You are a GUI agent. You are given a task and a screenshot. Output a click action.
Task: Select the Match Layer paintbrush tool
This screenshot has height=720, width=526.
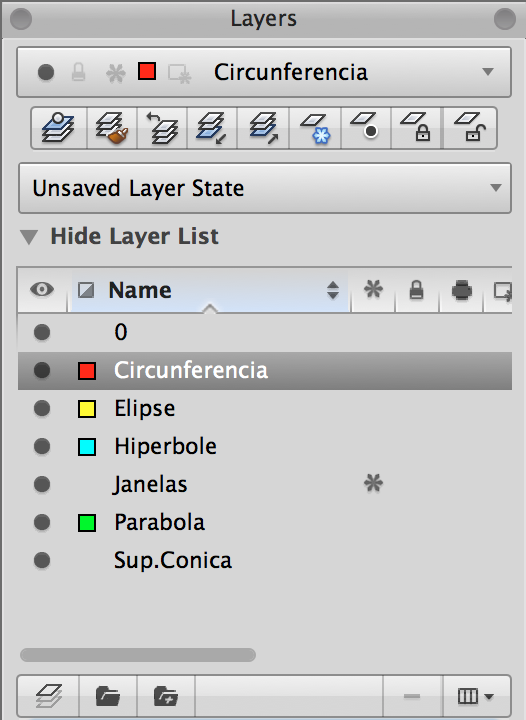(112, 128)
